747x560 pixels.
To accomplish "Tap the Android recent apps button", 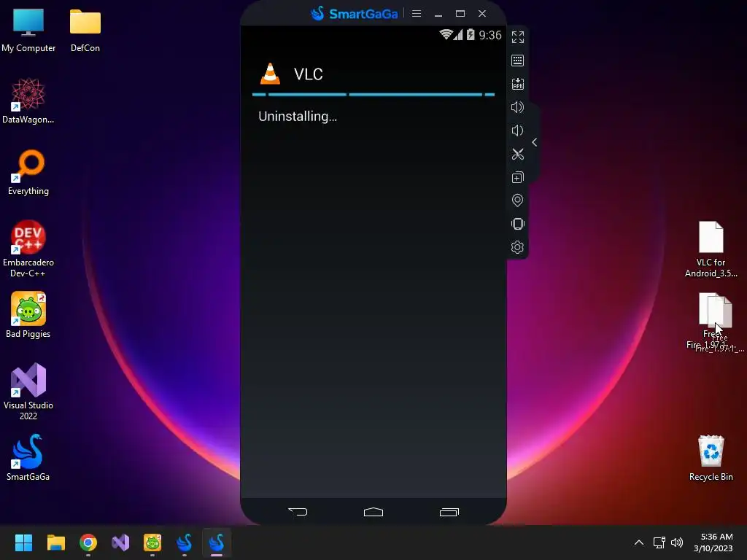I will pos(449,512).
